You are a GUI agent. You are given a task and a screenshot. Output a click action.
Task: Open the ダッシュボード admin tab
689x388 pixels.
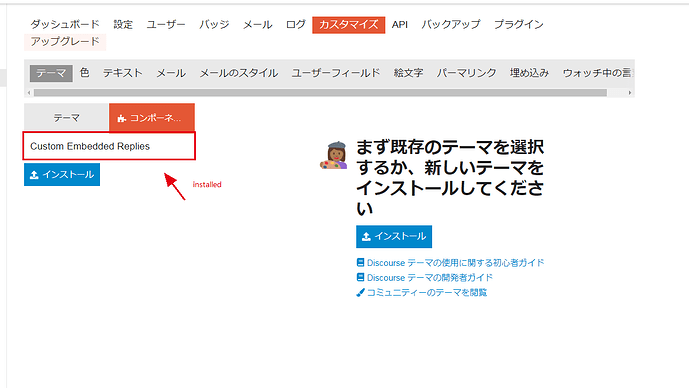[x=65, y=25]
